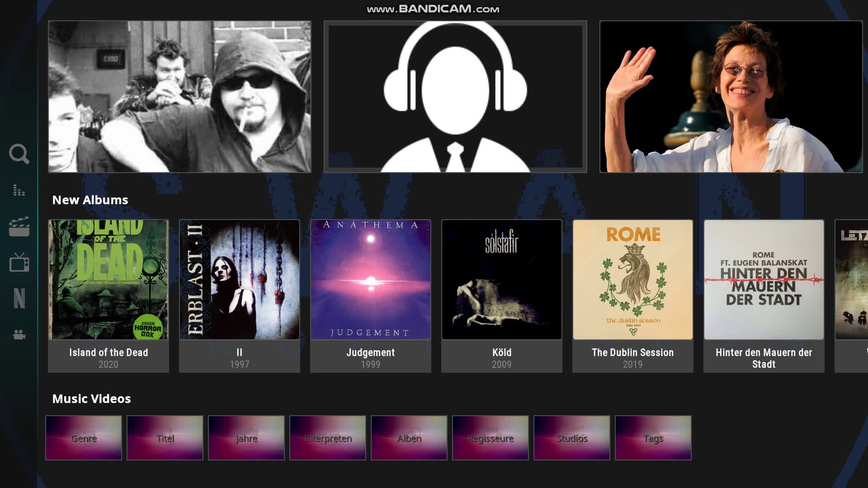Open the Alben music videos tile

409,438
